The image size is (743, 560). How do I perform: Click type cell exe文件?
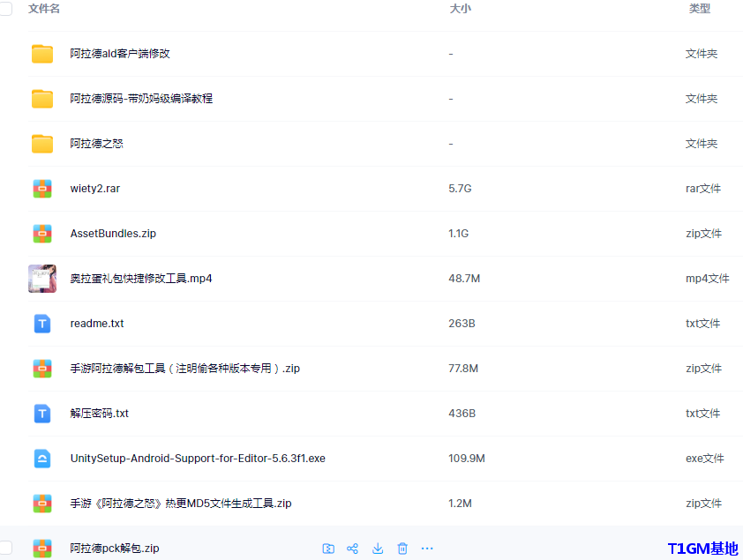(705, 459)
